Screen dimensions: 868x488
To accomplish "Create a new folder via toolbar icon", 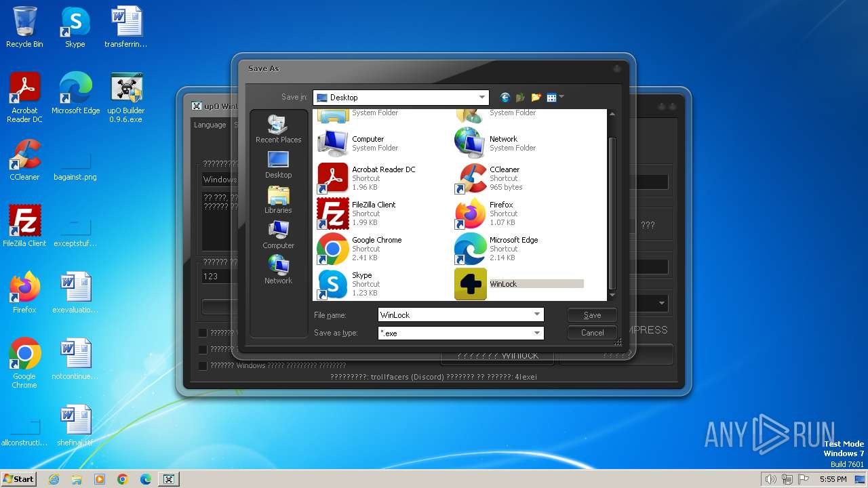I will [x=536, y=98].
